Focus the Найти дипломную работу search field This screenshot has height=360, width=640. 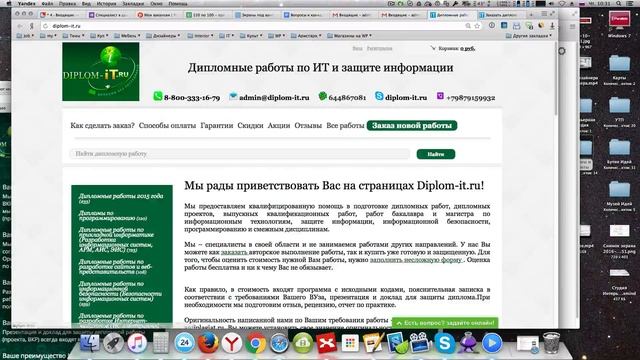click(240, 154)
